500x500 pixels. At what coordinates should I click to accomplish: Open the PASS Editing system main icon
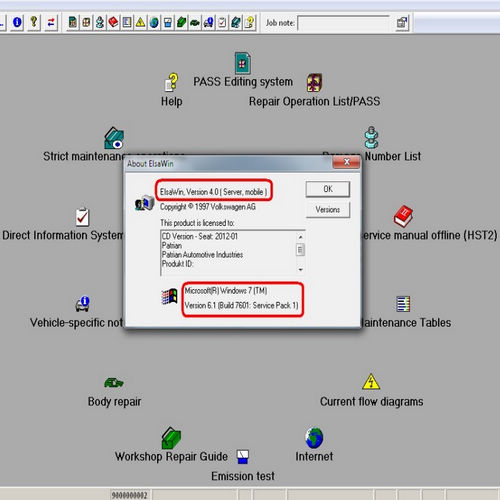243,63
